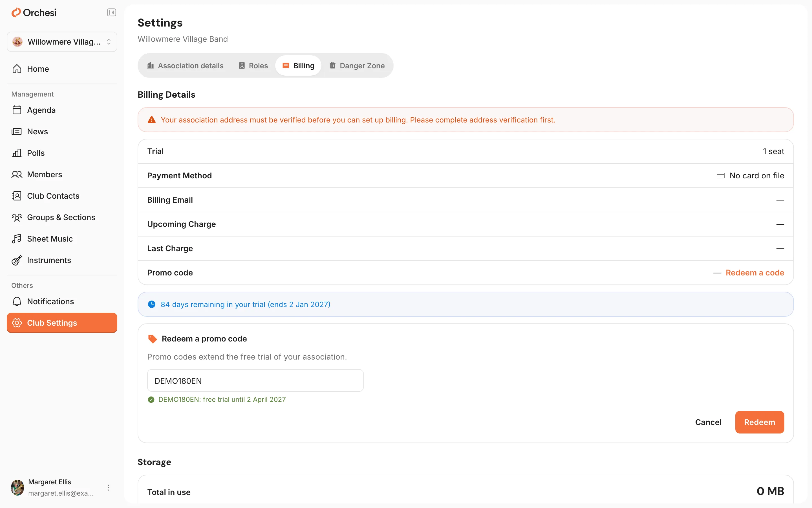Click the trial remaining clock icon
Viewport: 812px width, 508px height.
[x=152, y=305]
